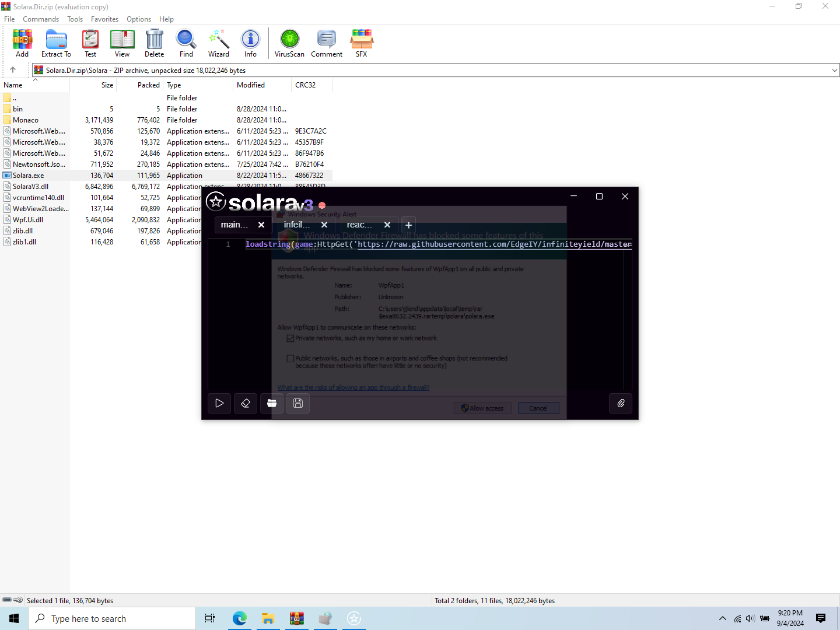
Task: Sort by Modified column header
Action: click(262, 85)
